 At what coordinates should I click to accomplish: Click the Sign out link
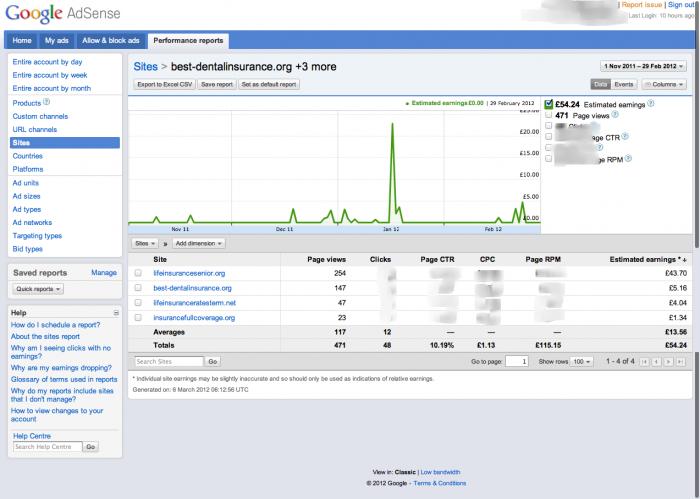click(681, 4)
